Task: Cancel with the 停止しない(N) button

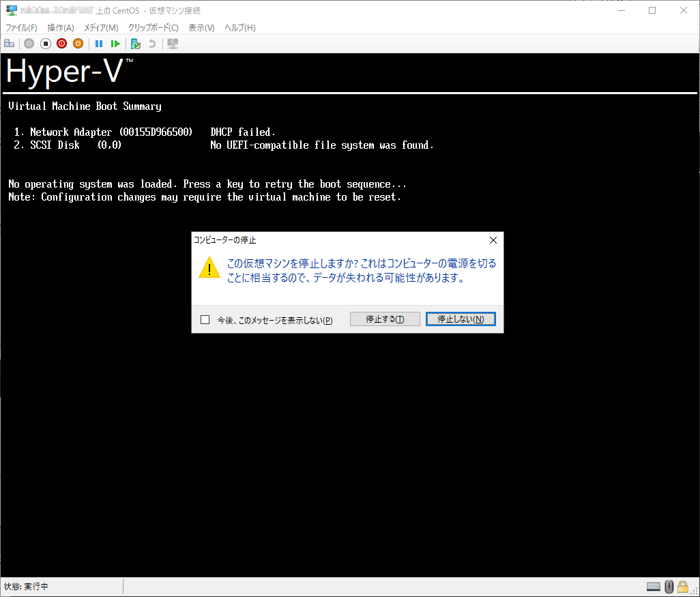Action: click(461, 319)
